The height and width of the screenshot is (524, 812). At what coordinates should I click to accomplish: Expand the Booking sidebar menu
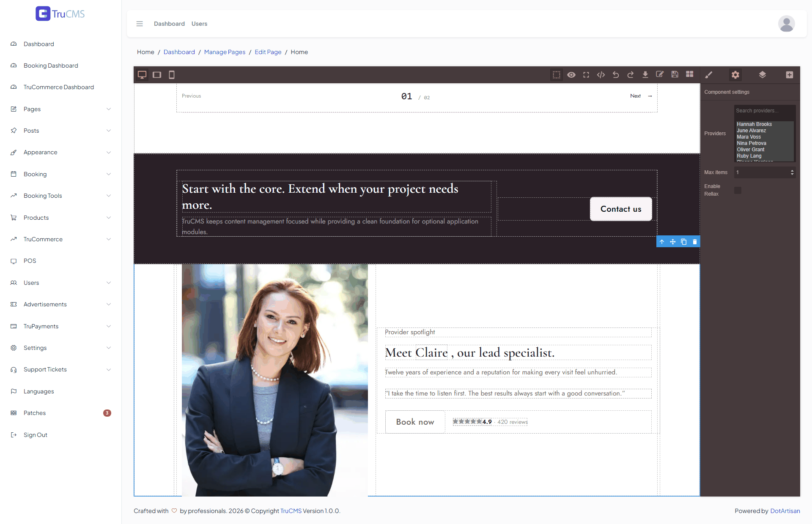[x=60, y=174]
